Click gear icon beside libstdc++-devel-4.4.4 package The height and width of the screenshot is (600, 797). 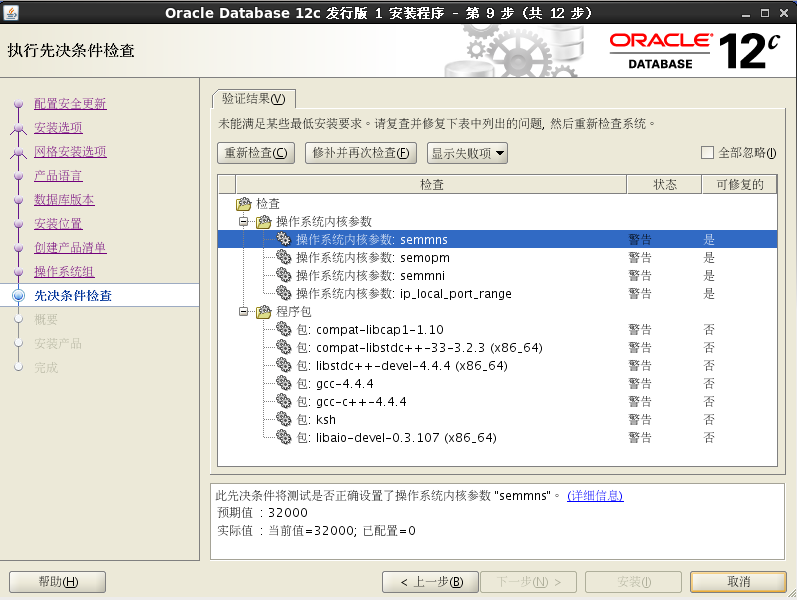[283, 365]
